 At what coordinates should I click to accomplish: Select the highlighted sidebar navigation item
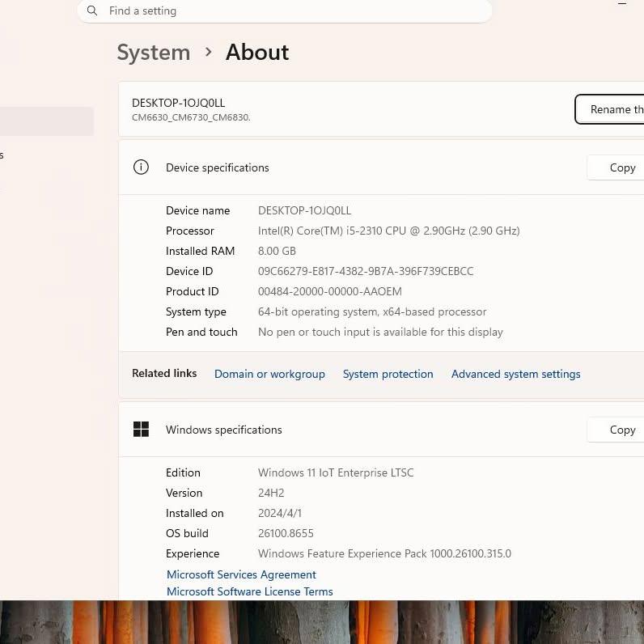[46, 121]
